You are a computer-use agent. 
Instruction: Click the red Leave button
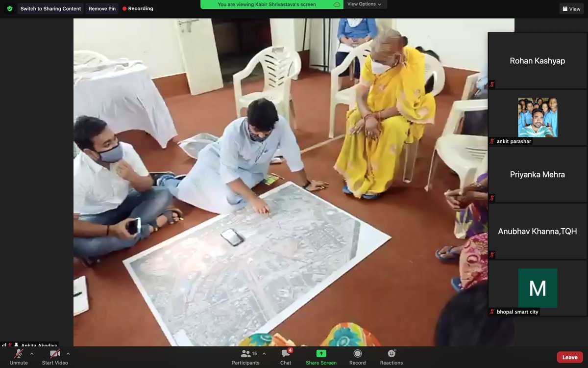tap(570, 357)
